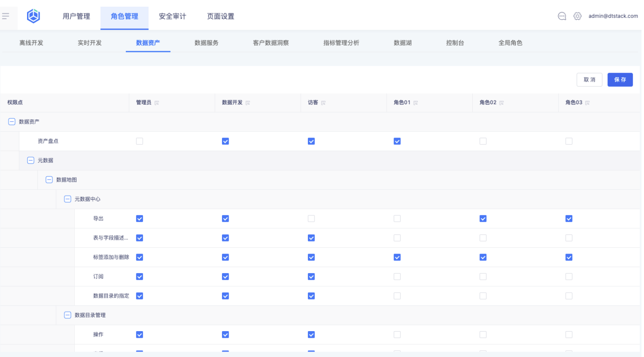The height and width of the screenshot is (357, 644).
Task: Switch to the 数据湖 tab
Action: (x=403, y=43)
